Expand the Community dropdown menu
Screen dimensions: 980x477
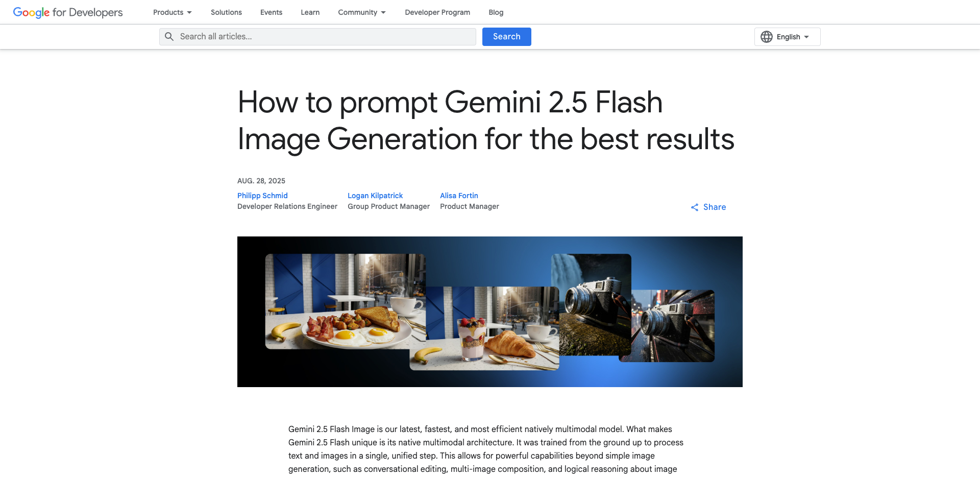click(x=362, y=12)
